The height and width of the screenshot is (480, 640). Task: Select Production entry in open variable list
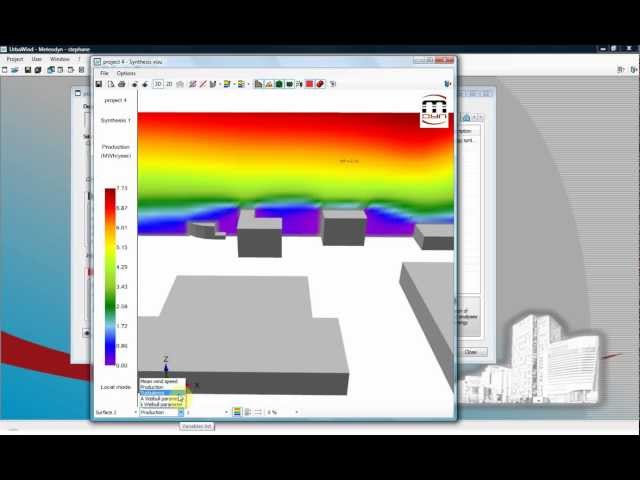tap(162, 387)
